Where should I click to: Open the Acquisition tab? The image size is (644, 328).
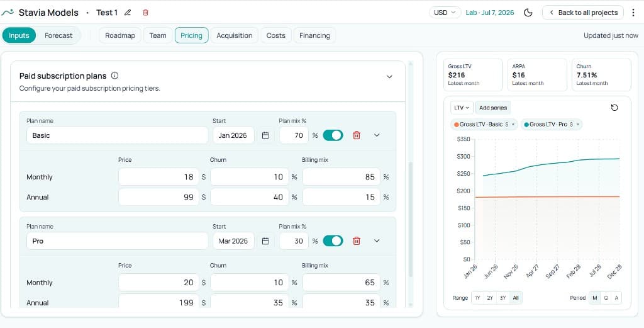(235, 35)
